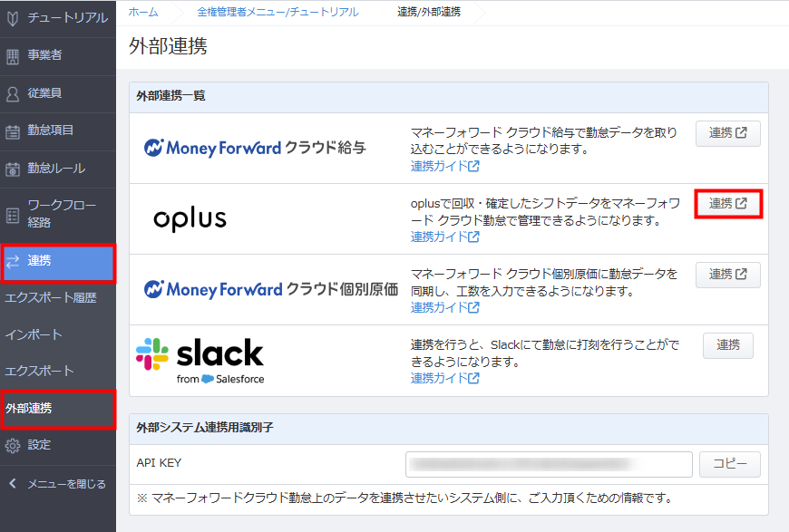Open 連携ガイド link for クラウド個別原価
The width and height of the screenshot is (789, 532).
[444, 307]
